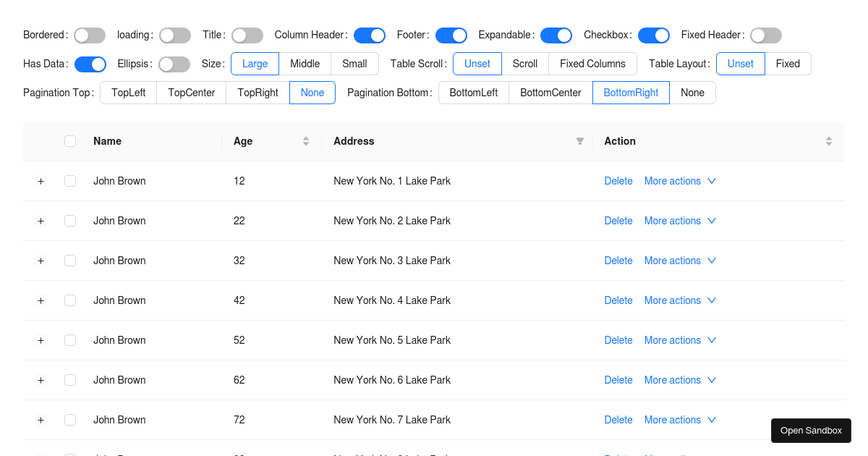Turn off the Expandable switch
This screenshot has width=868, height=456.
[556, 35]
